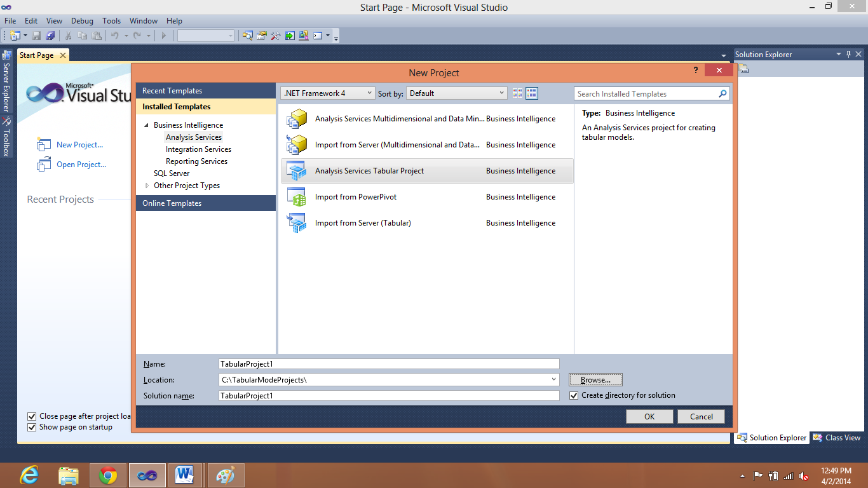The height and width of the screenshot is (488, 868).
Task: Toggle Close page after project load checkbox
Action: (32, 416)
